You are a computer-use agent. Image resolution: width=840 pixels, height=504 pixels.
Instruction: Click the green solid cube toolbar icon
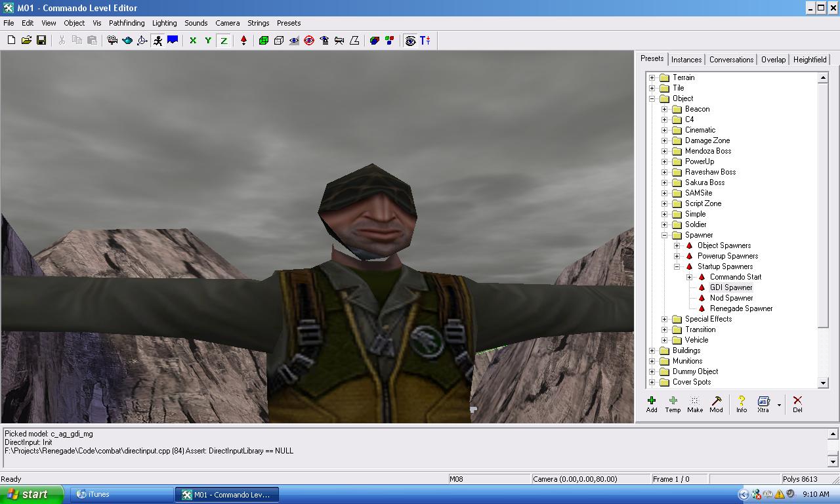point(264,41)
